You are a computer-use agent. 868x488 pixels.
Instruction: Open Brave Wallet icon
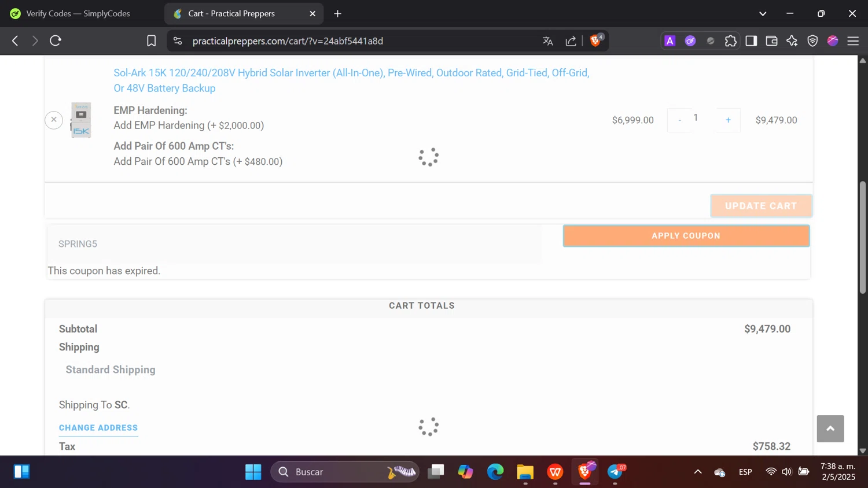771,40
